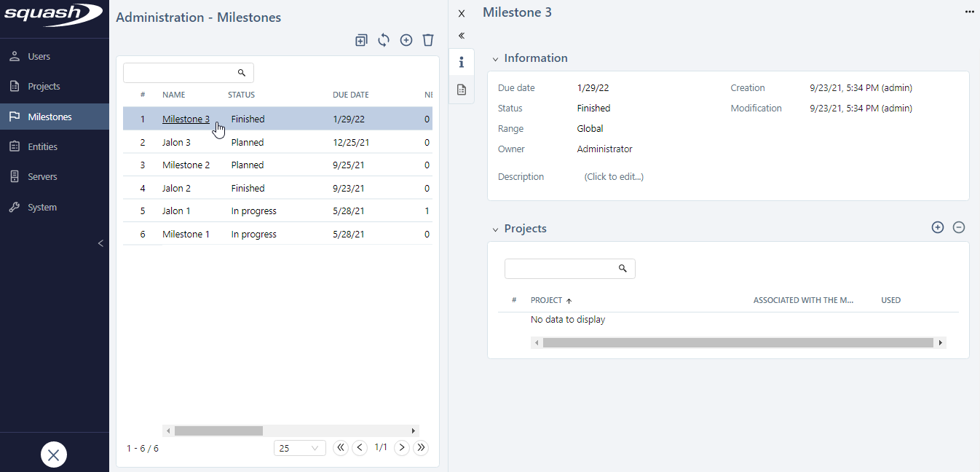This screenshot has width=980, height=472.
Task: Open the Users administration menu
Action: tap(39, 56)
